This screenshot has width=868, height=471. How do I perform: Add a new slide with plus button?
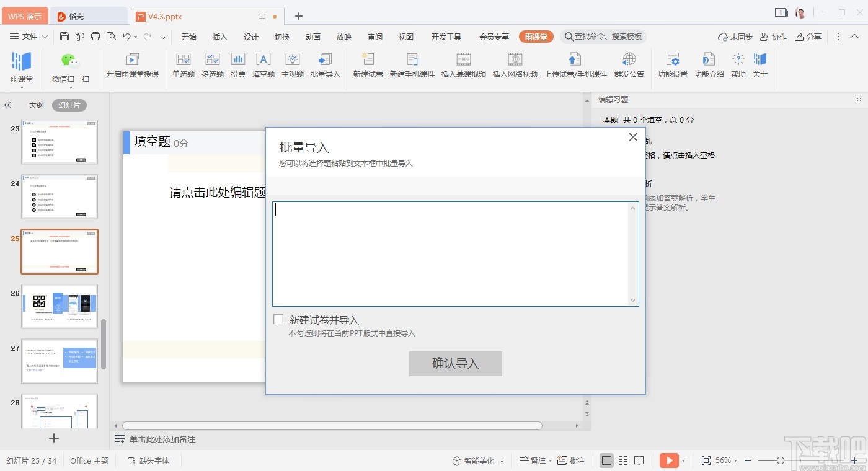54,438
